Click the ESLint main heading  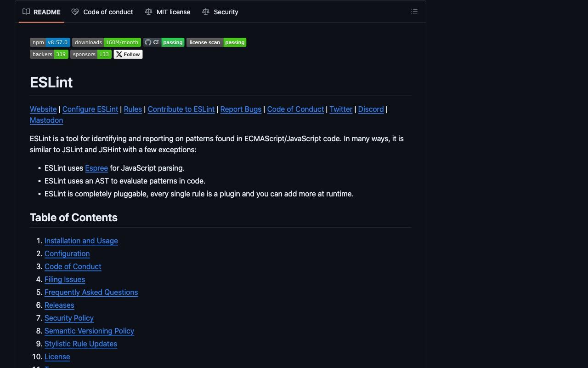coord(51,82)
